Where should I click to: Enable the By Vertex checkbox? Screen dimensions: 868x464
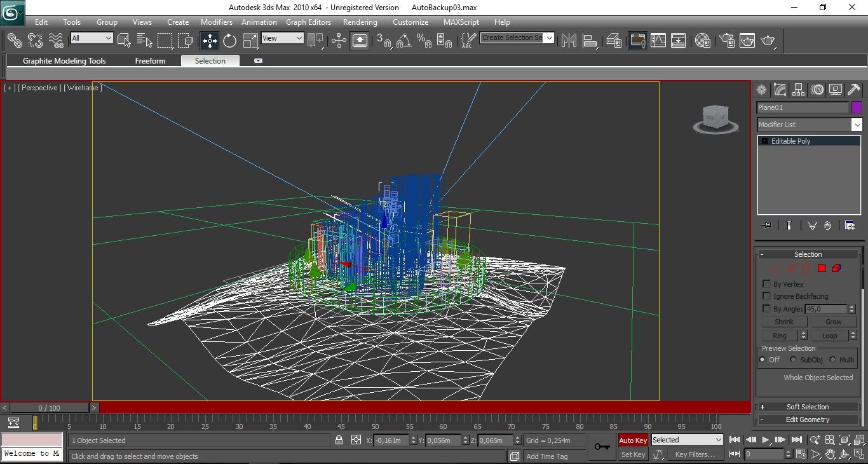[x=766, y=284]
